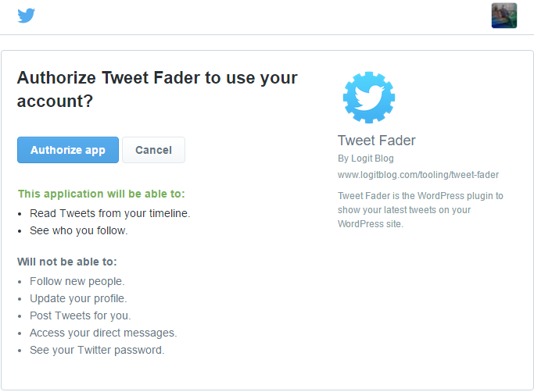Image resolution: width=534 pixels, height=392 pixels.
Task: Visit the By Logit Blog developer link
Action: point(366,159)
